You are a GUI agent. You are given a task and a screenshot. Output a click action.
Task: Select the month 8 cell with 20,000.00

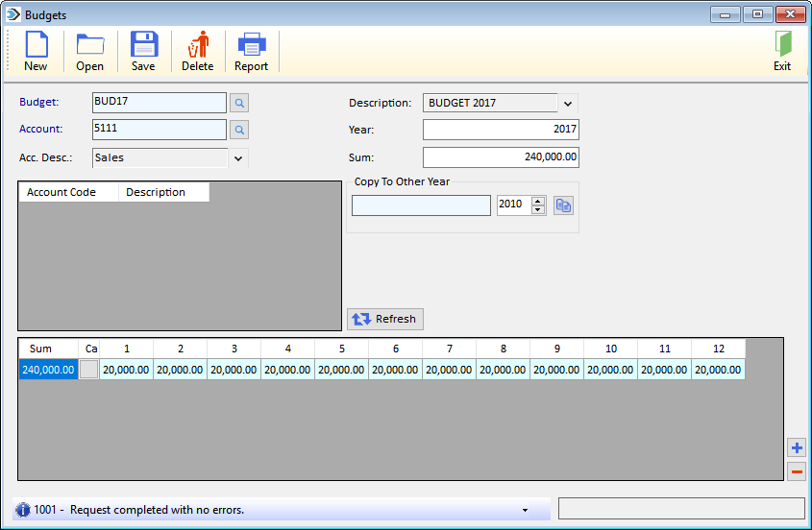(504, 370)
